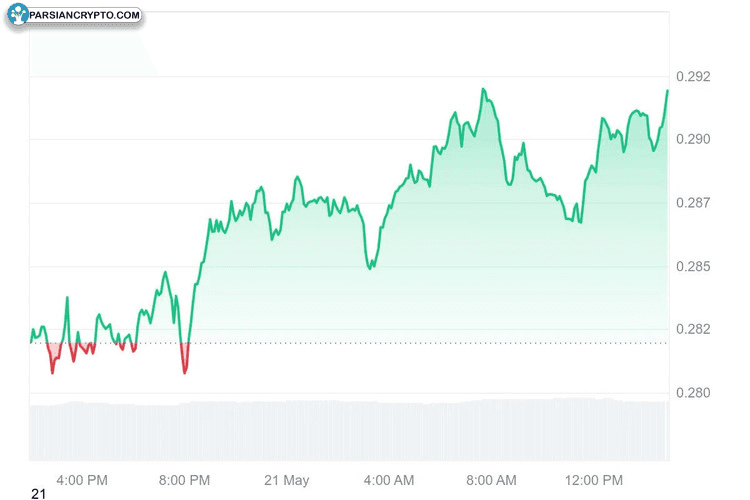Image resolution: width=750 pixels, height=500 pixels.
Task: Click the chart peak near 8:00 AM
Action: click(484, 89)
